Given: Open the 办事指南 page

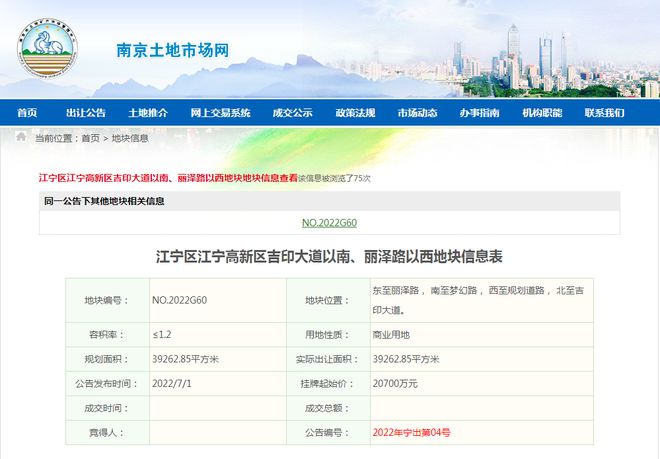Looking at the screenshot, I should click(x=480, y=113).
